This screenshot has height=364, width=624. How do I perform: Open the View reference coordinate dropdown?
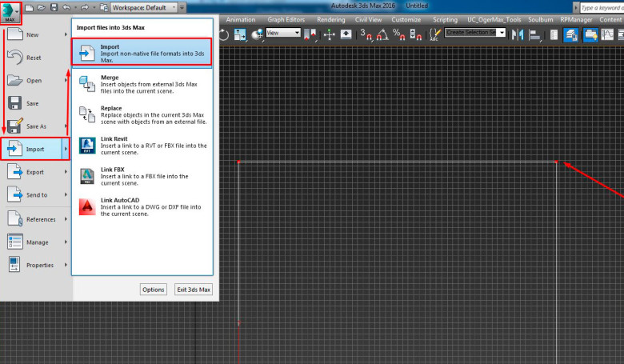point(283,33)
